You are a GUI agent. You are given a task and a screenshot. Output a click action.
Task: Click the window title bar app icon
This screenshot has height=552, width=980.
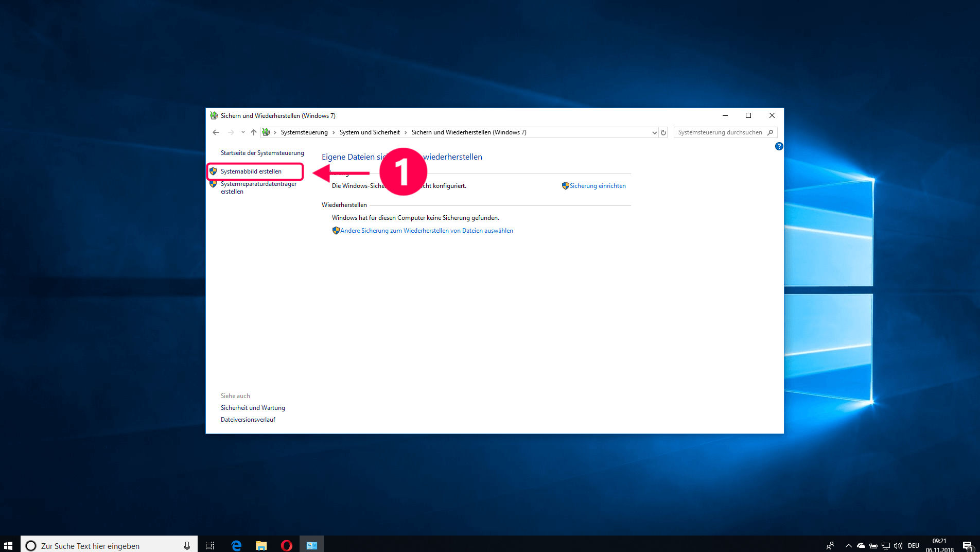[214, 116]
